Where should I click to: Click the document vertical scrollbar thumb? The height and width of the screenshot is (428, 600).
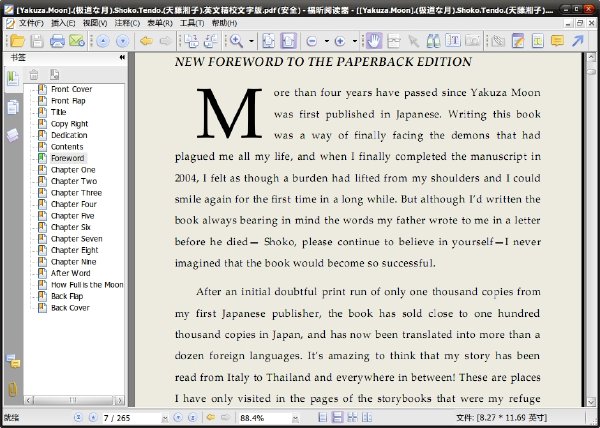click(591, 72)
